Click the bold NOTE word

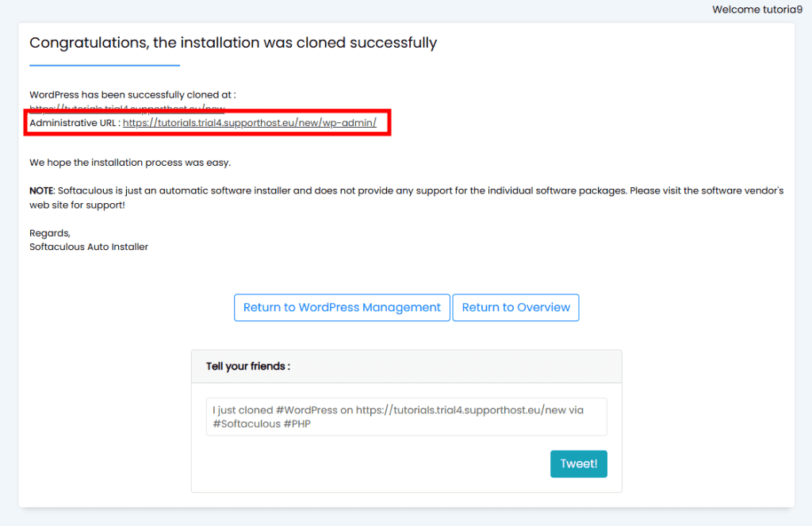41,190
